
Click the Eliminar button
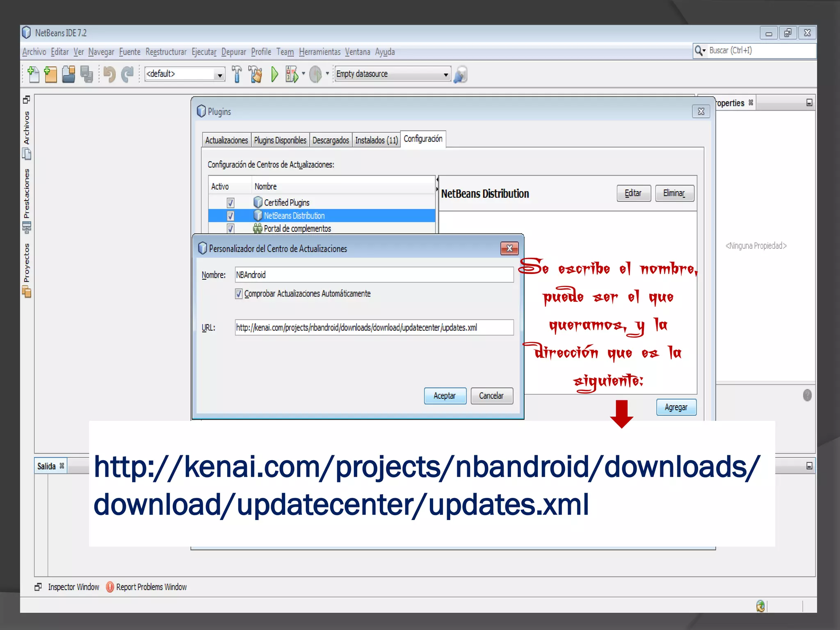(674, 193)
